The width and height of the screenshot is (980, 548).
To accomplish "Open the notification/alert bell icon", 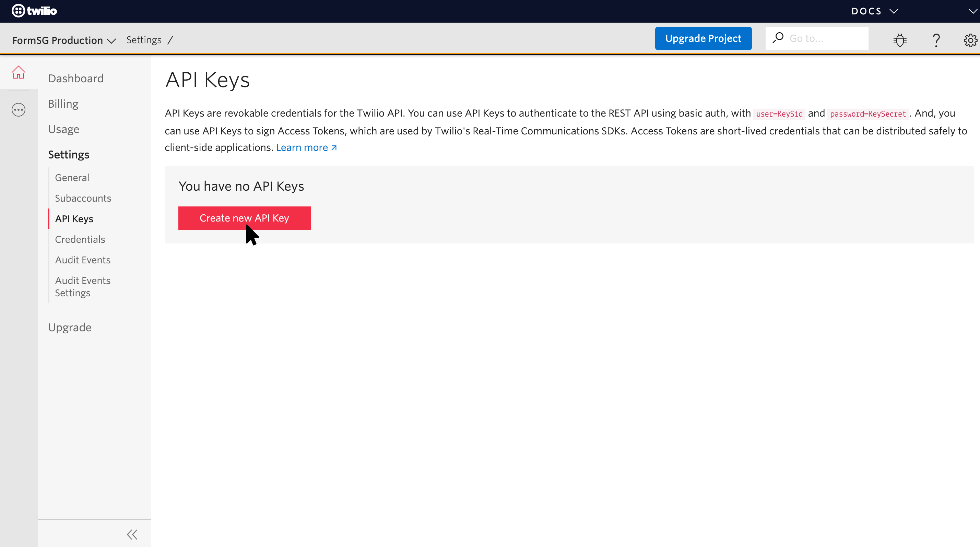I will coord(900,40).
